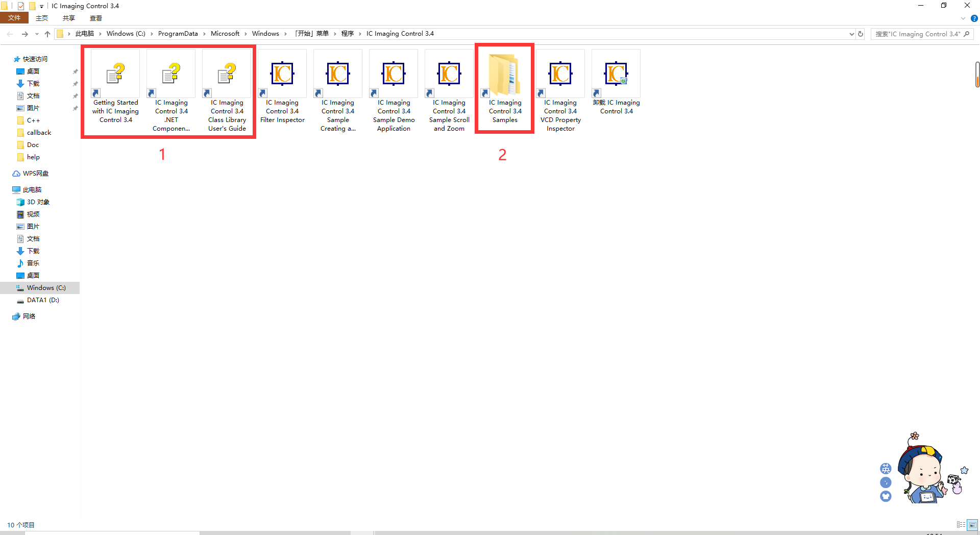Open the C++ folder in sidebar

33,120
